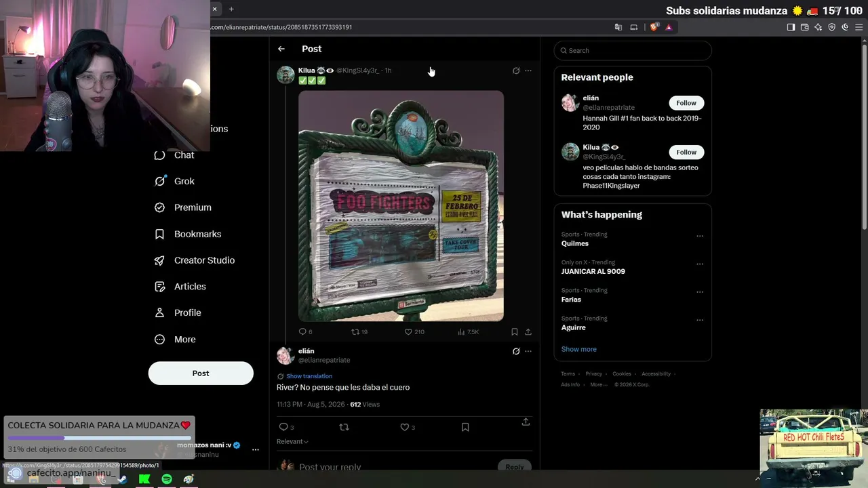868x488 pixels.
Task: Open the Foo Fighters poster photo
Action: (401, 206)
